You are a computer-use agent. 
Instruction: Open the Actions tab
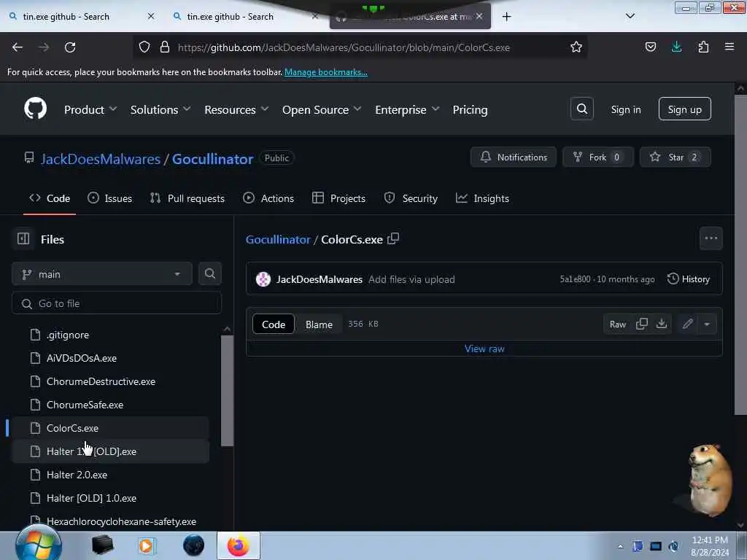(x=268, y=198)
